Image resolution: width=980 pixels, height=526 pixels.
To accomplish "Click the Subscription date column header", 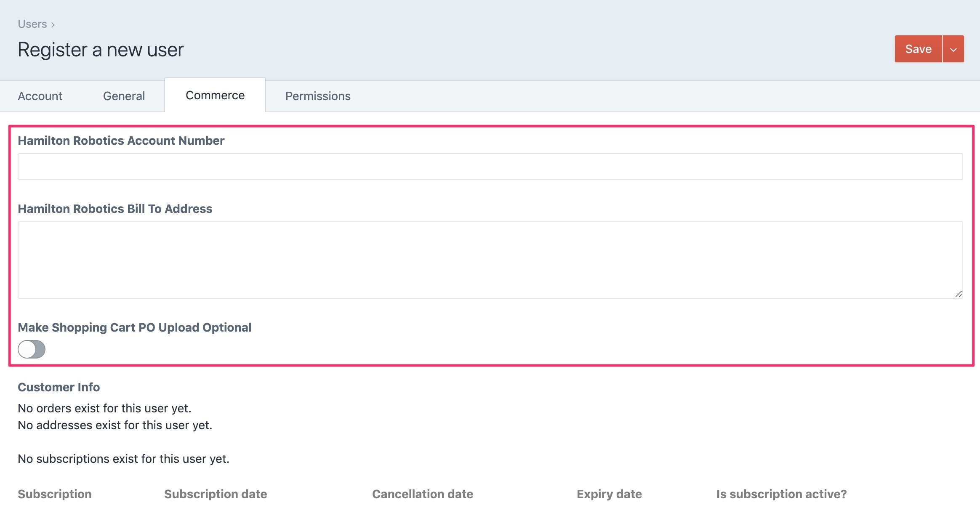I will pos(216,494).
